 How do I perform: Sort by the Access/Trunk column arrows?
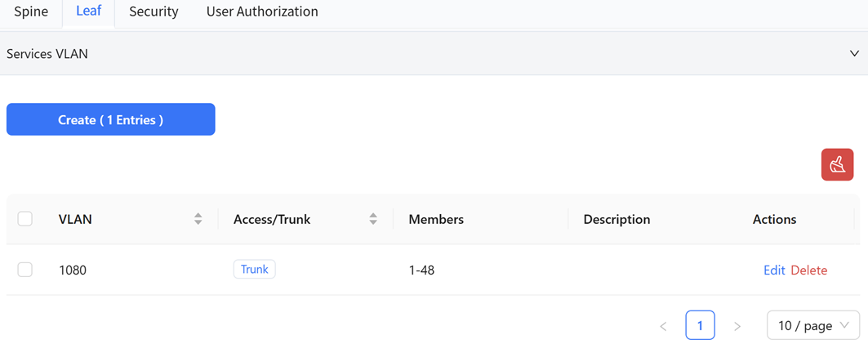click(x=374, y=219)
